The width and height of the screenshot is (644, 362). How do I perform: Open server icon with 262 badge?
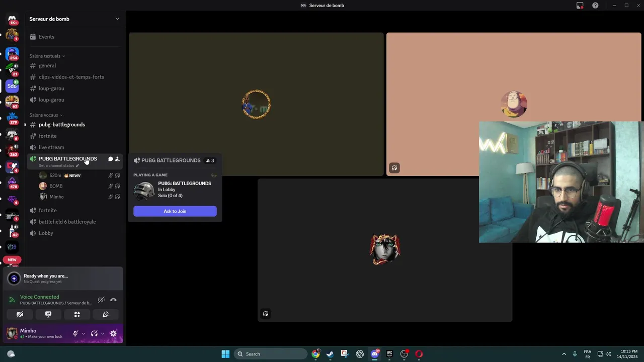coord(12,150)
